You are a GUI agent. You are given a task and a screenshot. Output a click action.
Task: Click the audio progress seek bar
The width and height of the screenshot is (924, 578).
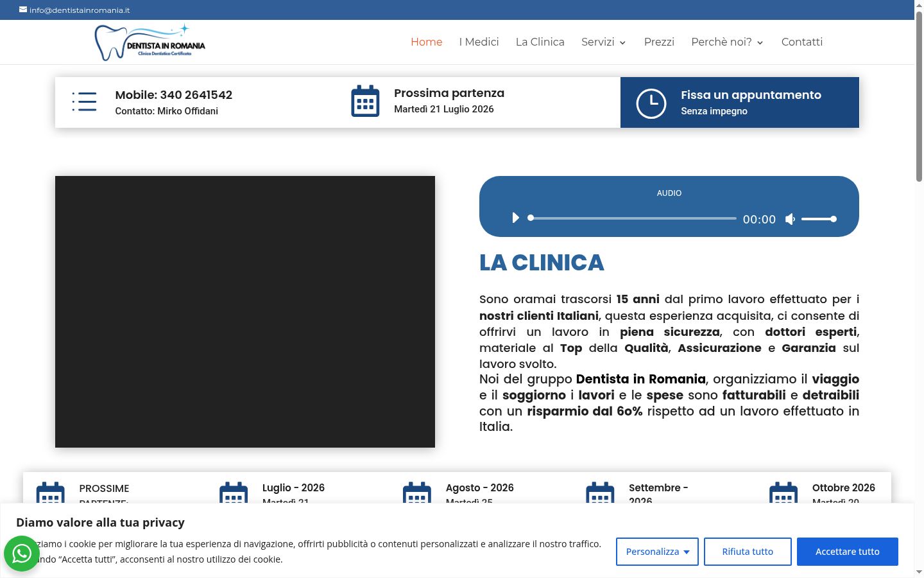click(633, 218)
